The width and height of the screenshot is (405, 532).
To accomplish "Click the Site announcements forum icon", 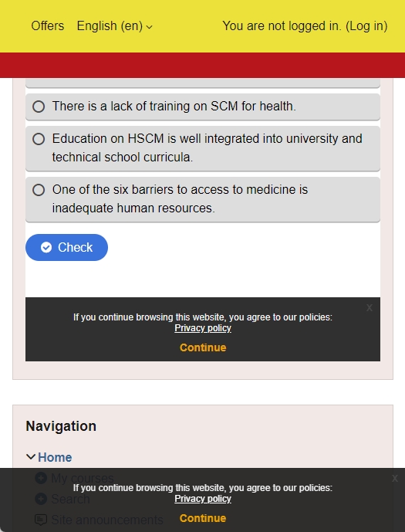I will click(x=41, y=520).
